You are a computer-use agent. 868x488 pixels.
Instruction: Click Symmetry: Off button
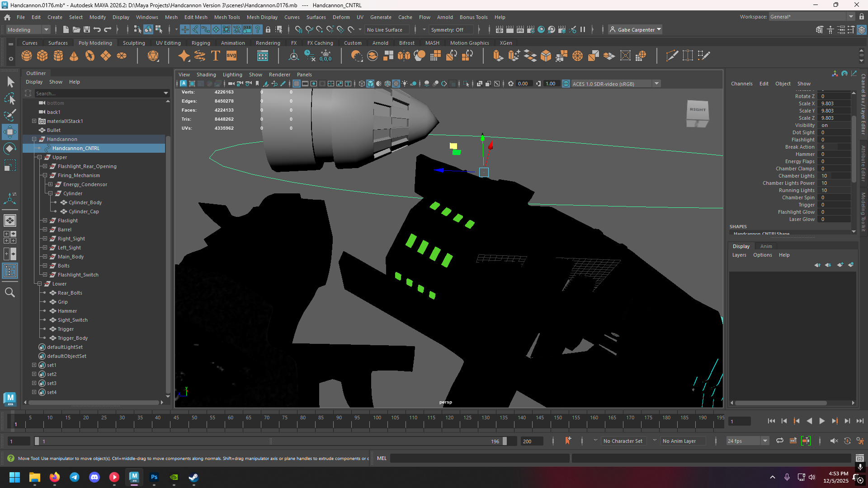click(x=447, y=30)
